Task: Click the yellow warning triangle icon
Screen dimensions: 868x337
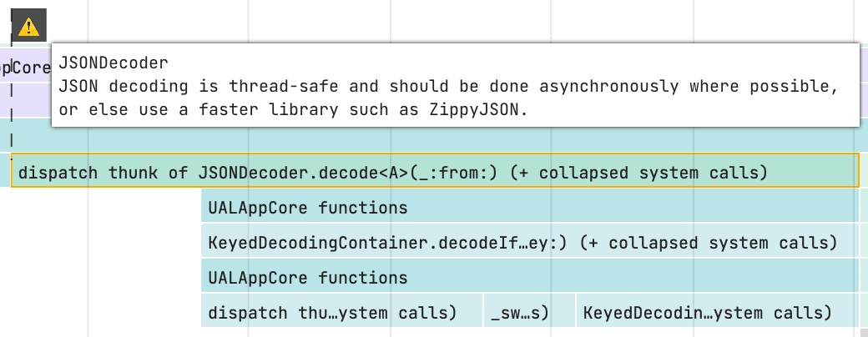Action: point(29,27)
